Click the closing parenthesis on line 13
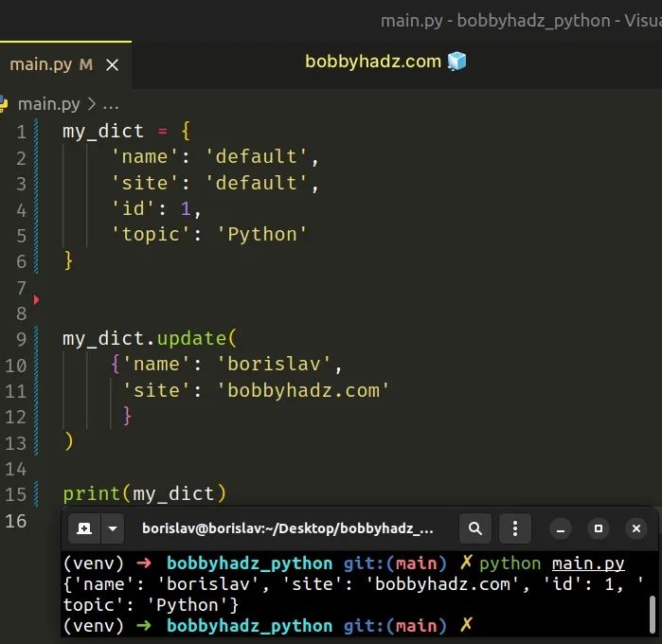Screen dimensions: 662x644 pyautogui.click(x=68, y=441)
